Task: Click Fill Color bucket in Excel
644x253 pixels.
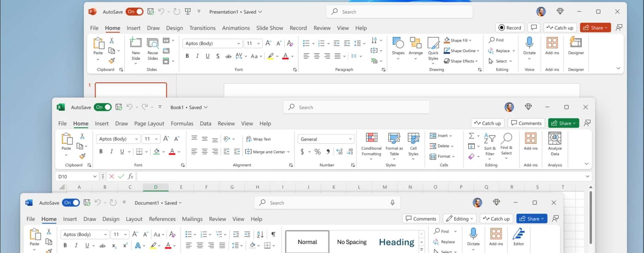Action: [x=157, y=152]
